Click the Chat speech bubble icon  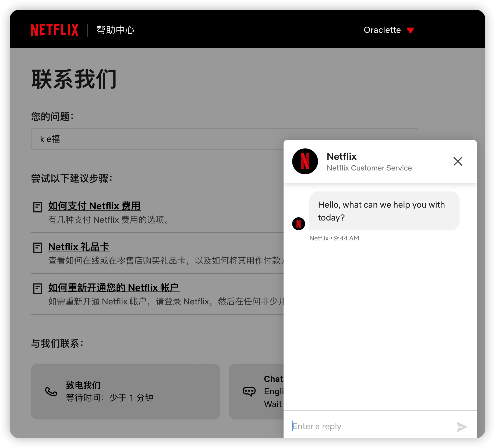point(249,392)
